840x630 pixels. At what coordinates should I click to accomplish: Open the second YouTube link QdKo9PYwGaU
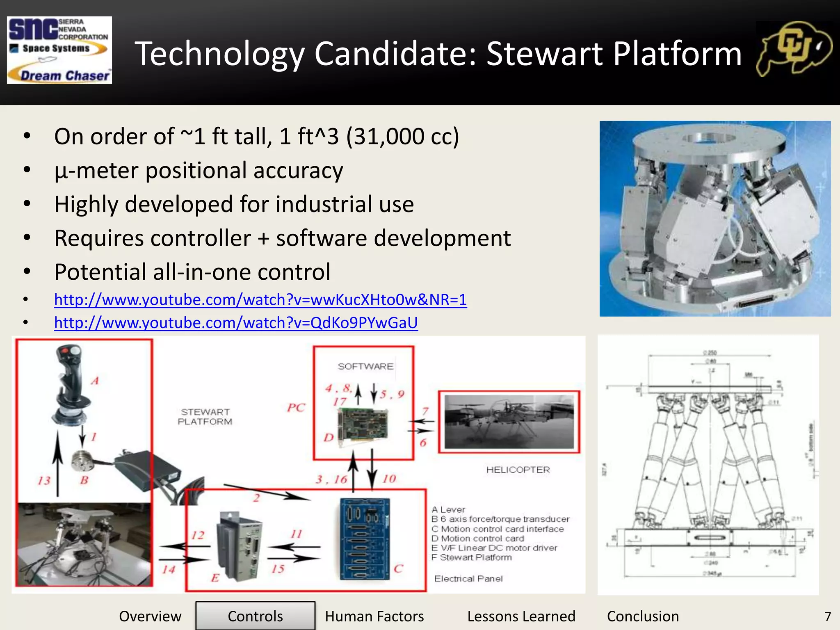coord(236,323)
